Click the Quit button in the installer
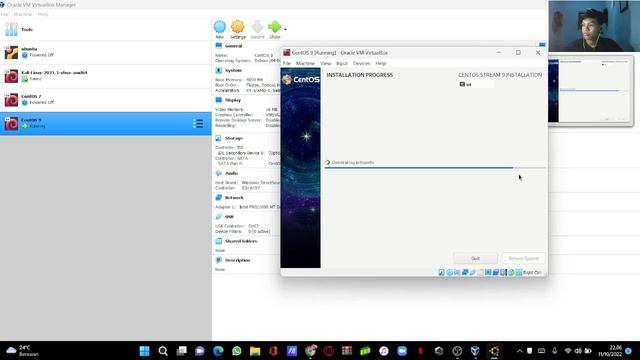Viewport: 640px width, 360px height. (475, 258)
